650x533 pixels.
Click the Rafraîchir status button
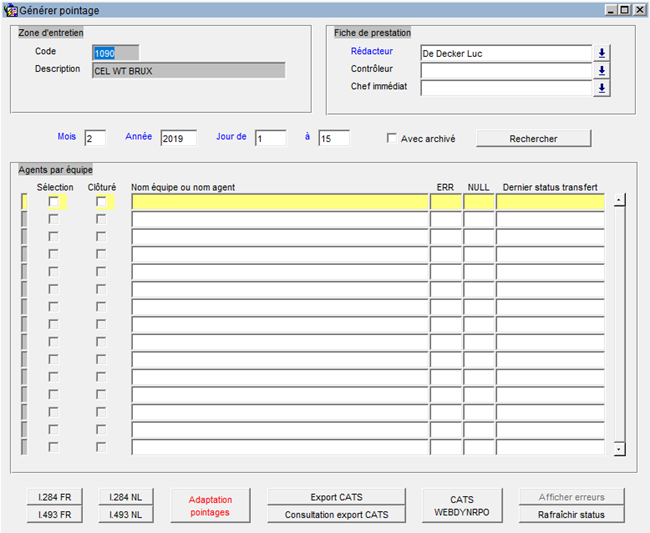[x=571, y=514]
